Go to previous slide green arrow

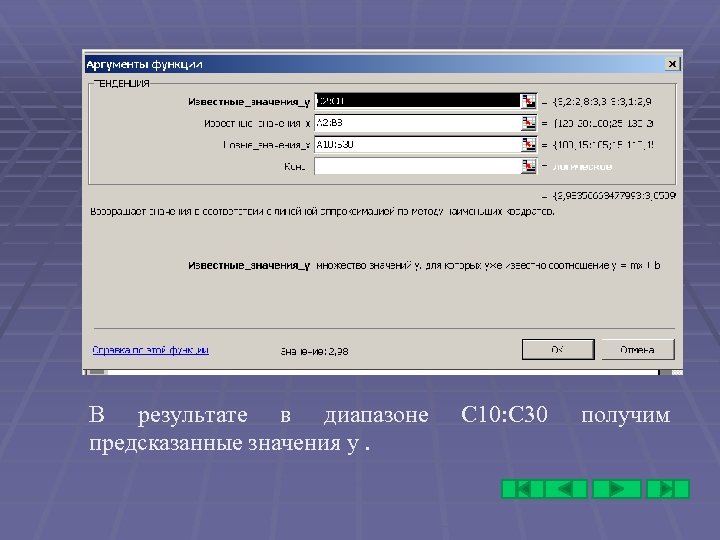click(x=566, y=489)
